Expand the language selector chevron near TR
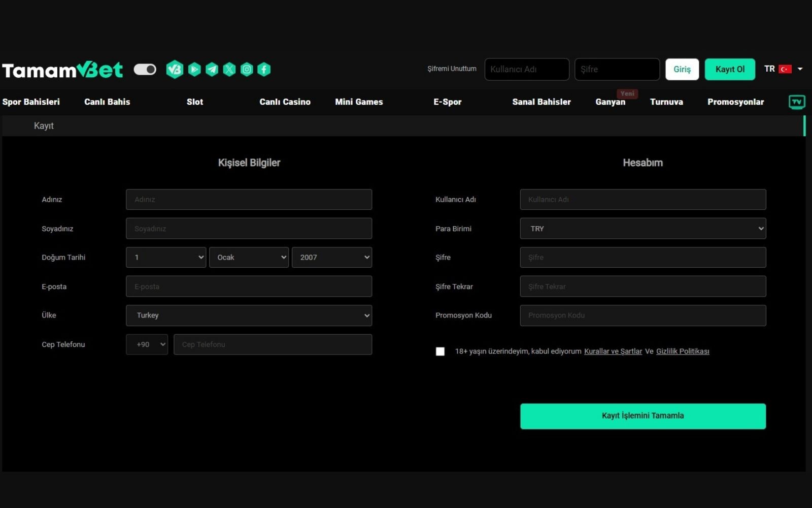The image size is (812, 508). pos(800,69)
